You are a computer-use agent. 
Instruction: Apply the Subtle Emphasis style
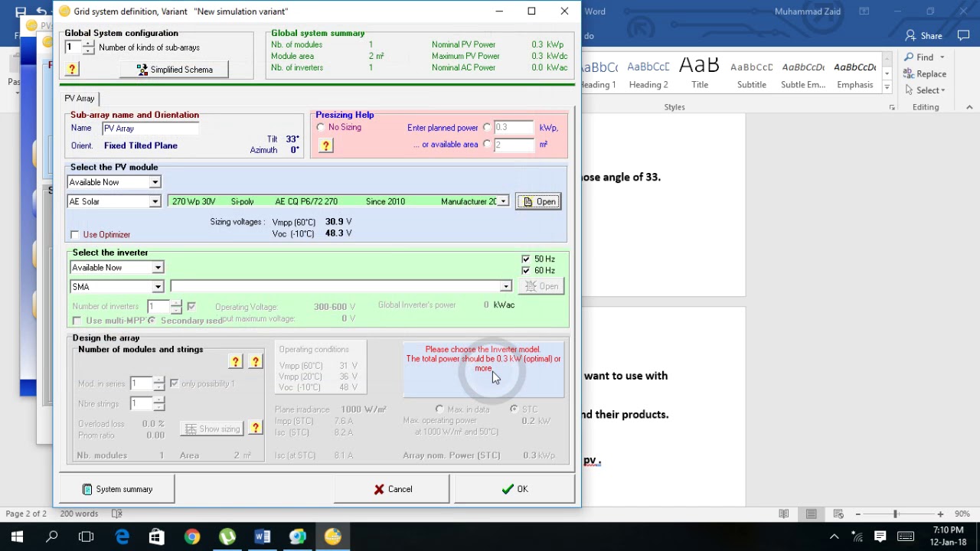point(803,75)
